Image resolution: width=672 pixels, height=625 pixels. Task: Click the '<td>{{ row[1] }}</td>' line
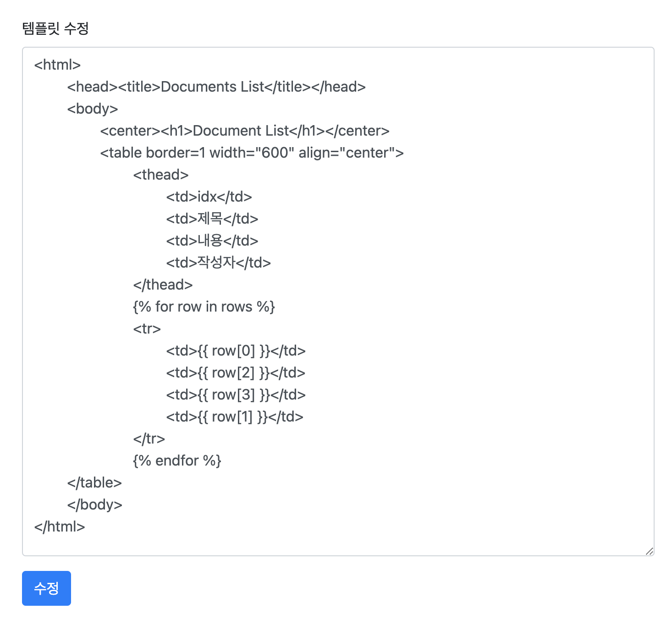(x=235, y=417)
